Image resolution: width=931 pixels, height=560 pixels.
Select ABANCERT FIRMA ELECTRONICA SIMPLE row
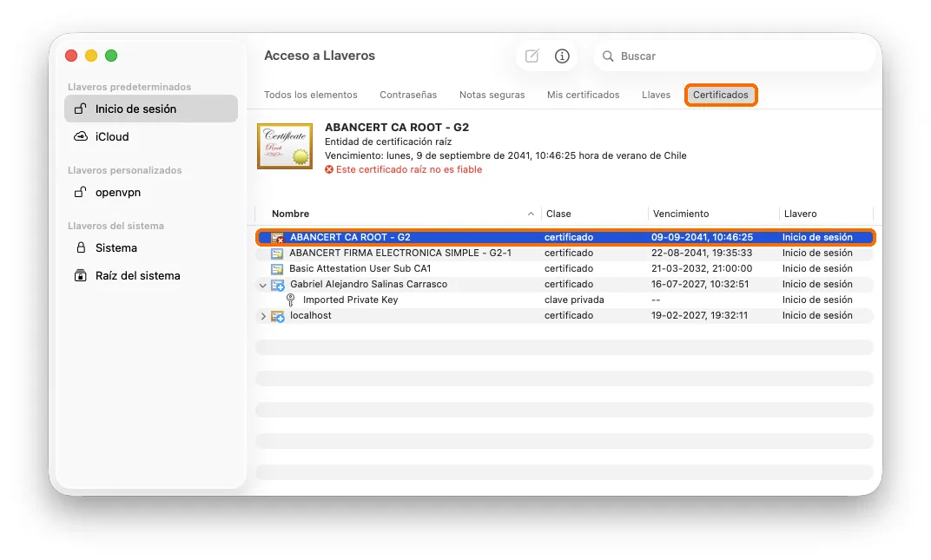pos(565,253)
